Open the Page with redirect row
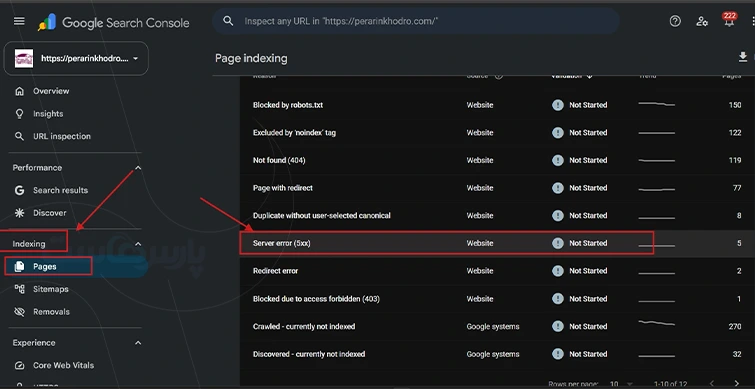Screen dimensions: 755x389 [497, 188]
